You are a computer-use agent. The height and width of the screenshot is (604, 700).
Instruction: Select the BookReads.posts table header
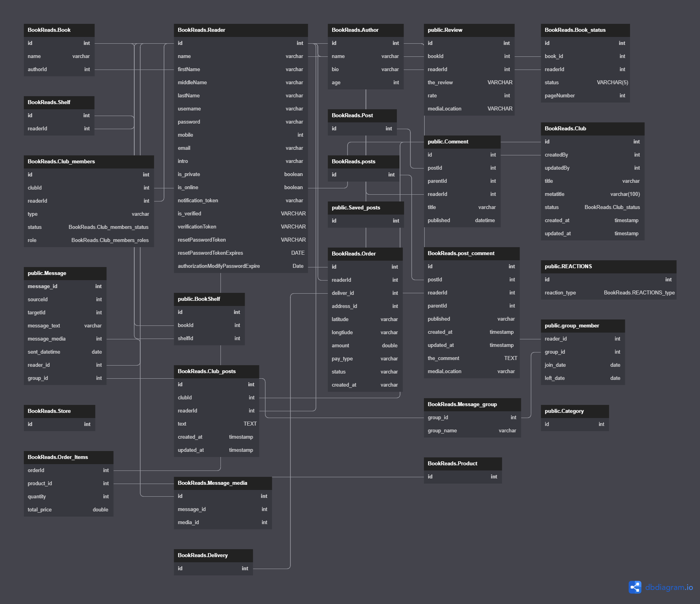pyautogui.click(x=364, y=162)
